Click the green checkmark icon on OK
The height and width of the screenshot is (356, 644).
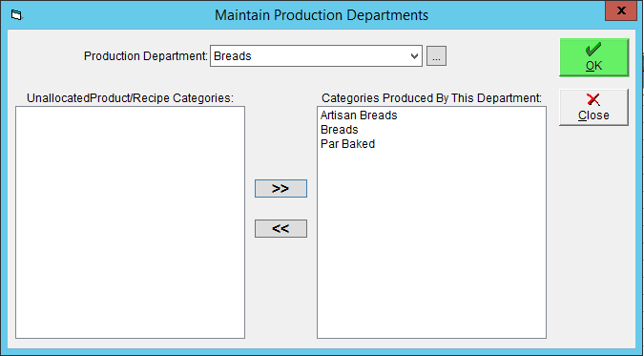(593, 50)
